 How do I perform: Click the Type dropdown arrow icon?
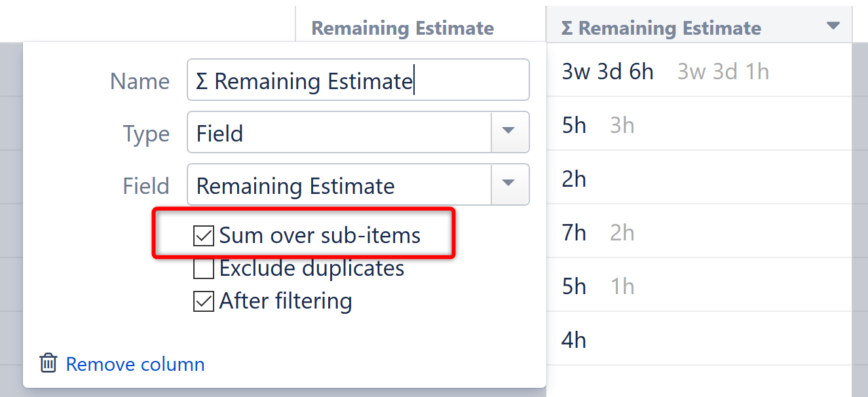pyautogui.click(x=510, y=132)
